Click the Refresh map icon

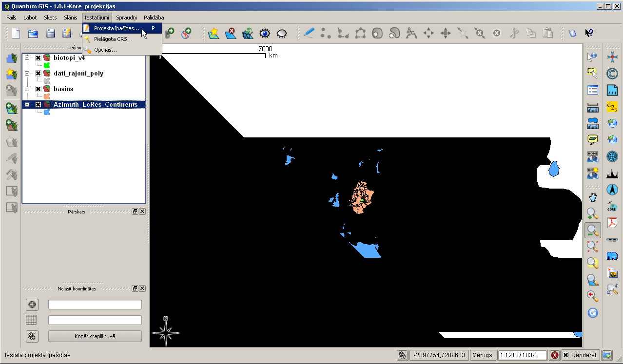592,313
